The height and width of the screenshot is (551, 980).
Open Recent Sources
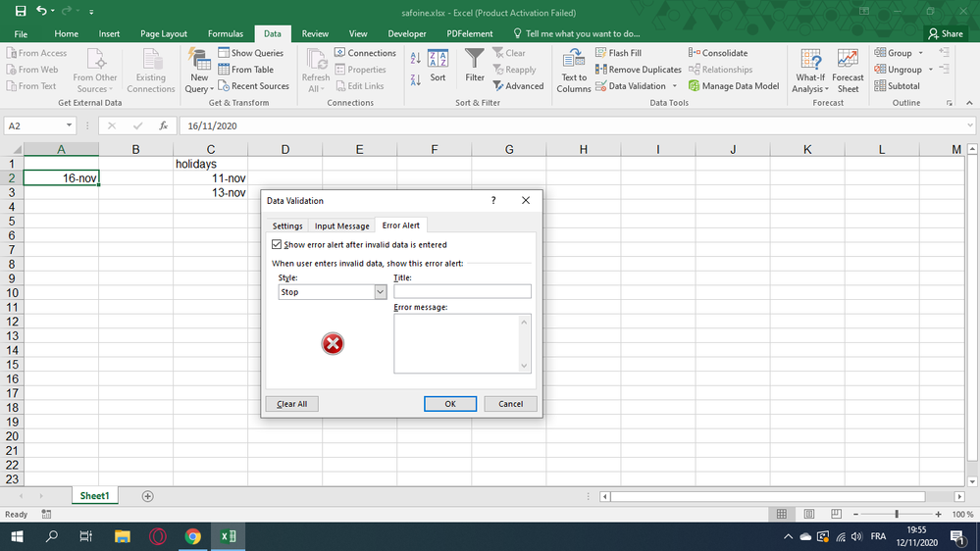[254, 86]
